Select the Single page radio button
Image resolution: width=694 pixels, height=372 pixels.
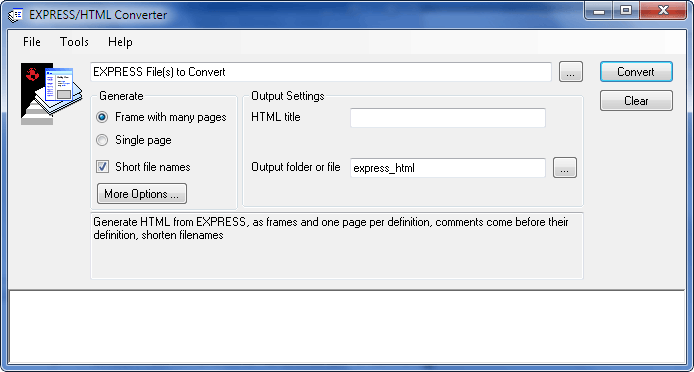point(102,140)
